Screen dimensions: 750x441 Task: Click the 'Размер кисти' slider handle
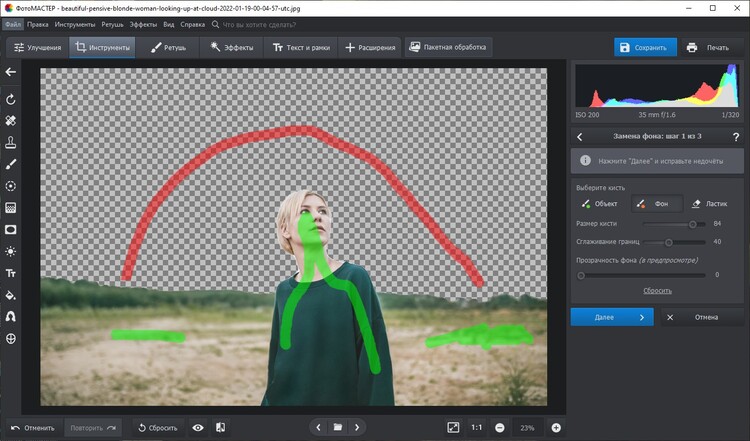pyautogui.click(x=692, y=224)
